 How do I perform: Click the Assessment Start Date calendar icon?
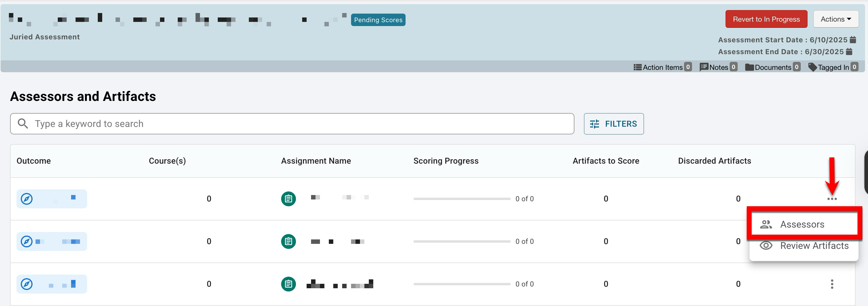pos(853,40)
